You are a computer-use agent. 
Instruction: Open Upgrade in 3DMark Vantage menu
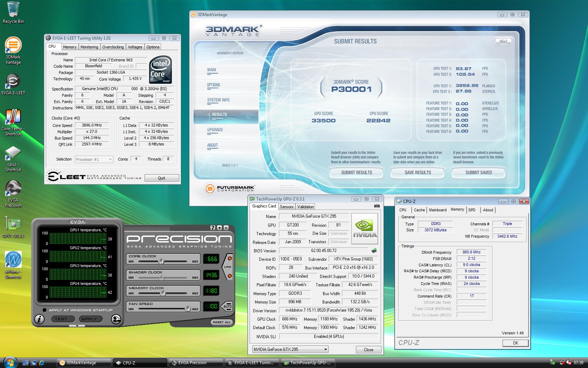tap(215, 130)
